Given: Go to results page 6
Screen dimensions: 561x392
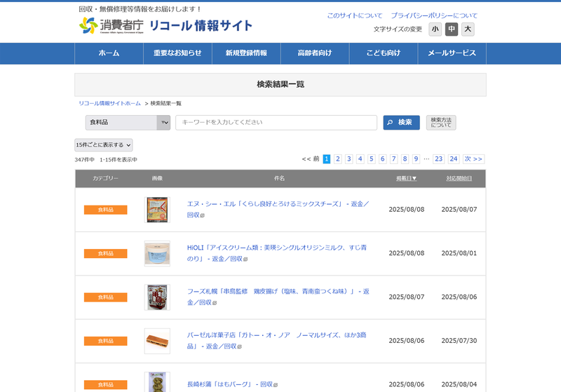Looking at the screenshot, I should (382, 158).
